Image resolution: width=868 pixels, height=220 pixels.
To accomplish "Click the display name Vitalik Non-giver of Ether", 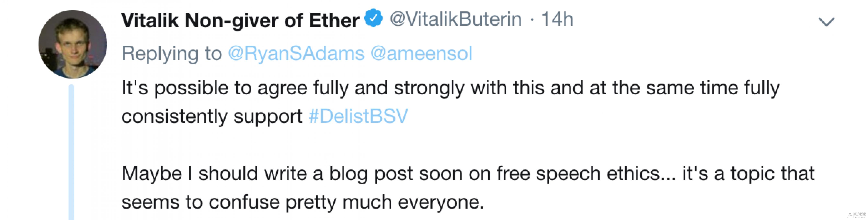I will [x=240, y=20].
